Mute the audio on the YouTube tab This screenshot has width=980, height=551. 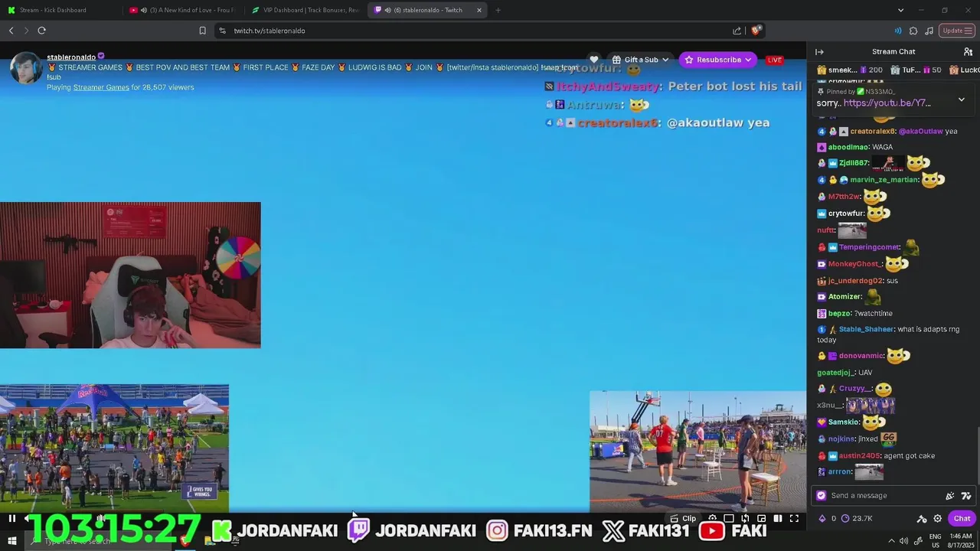[143, 10]
